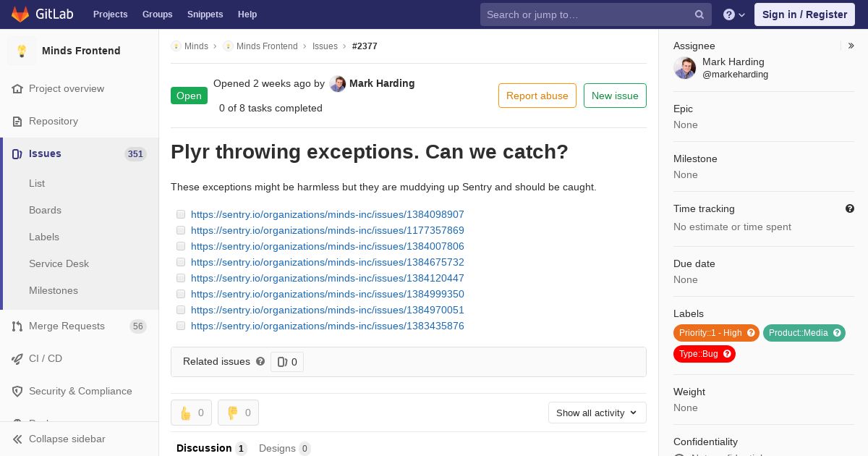Screen dimensions: 868x456
Task: Open Labels in the sidebar
Action: pyautogui.click(x=44, y=237)
